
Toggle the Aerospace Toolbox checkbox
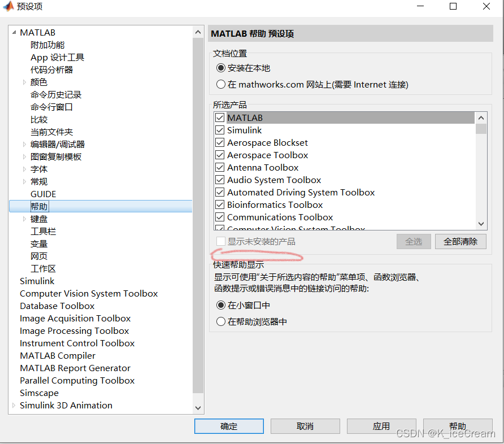(220, 155)
